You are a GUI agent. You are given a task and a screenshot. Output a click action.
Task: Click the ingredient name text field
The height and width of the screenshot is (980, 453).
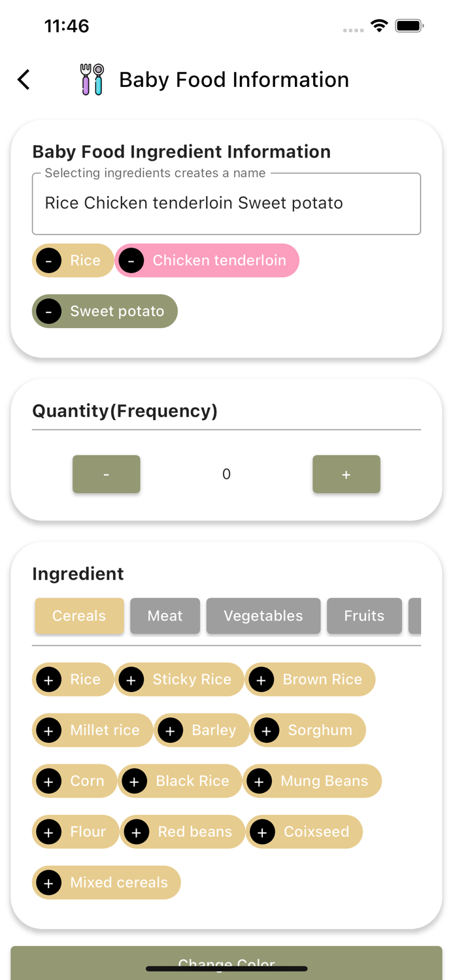tap(227, 203)
